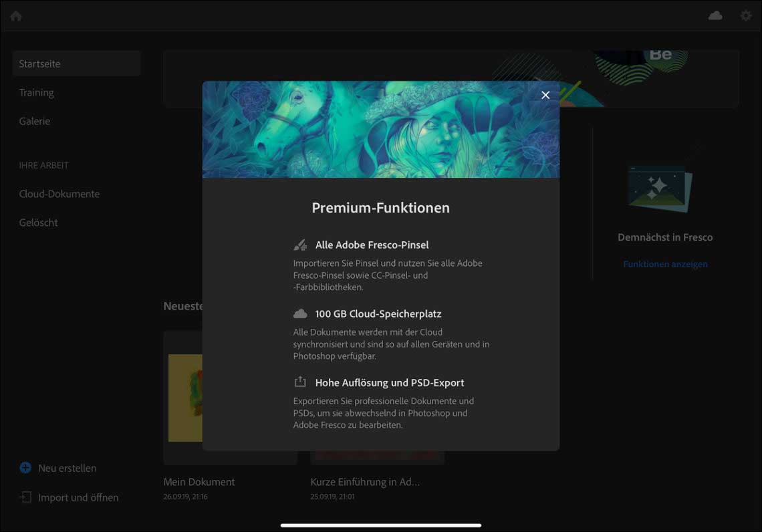Click Alle Adobe Fresco-Pinsel heading

(x=372, y=245)
